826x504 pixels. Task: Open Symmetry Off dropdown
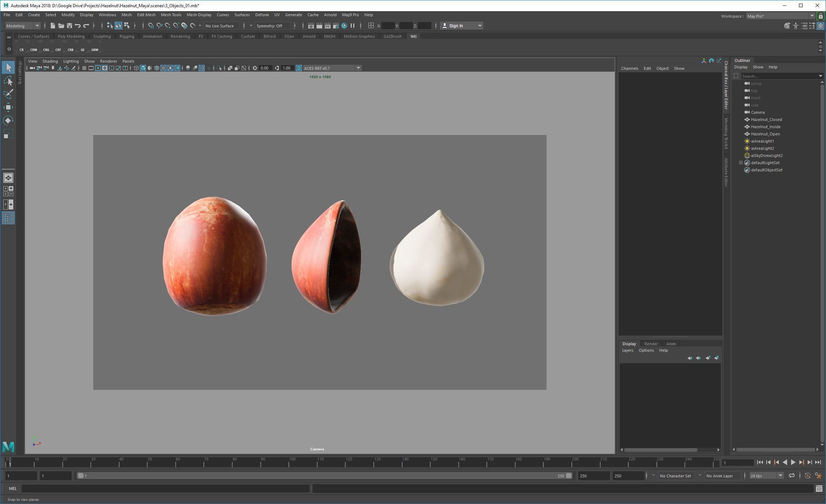point(273,26)
